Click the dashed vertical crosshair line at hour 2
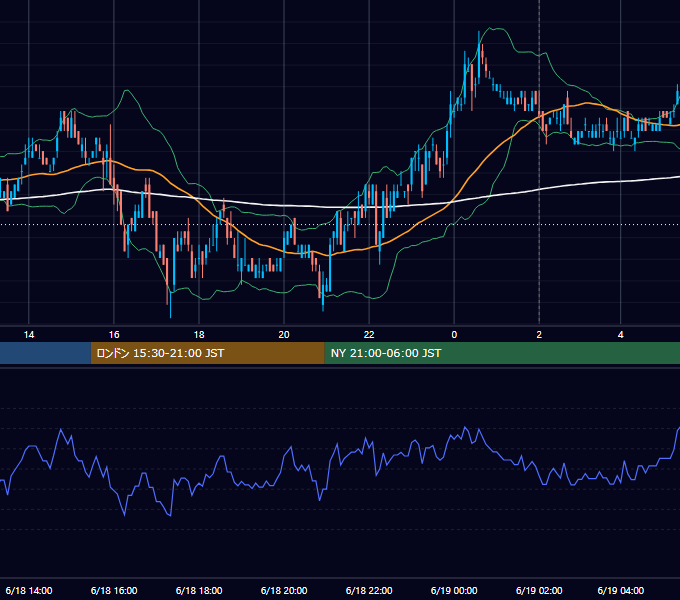 pos(539,163)
